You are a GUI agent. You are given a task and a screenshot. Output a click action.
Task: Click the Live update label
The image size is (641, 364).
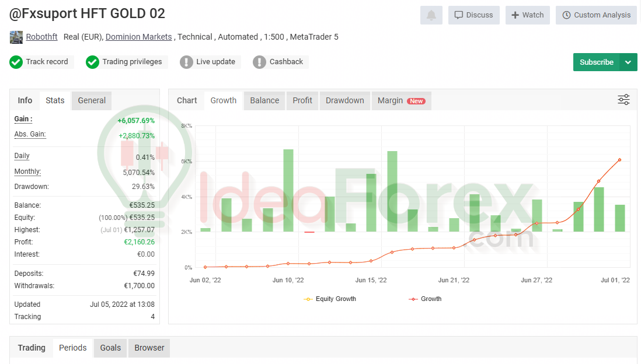[215, 62]
